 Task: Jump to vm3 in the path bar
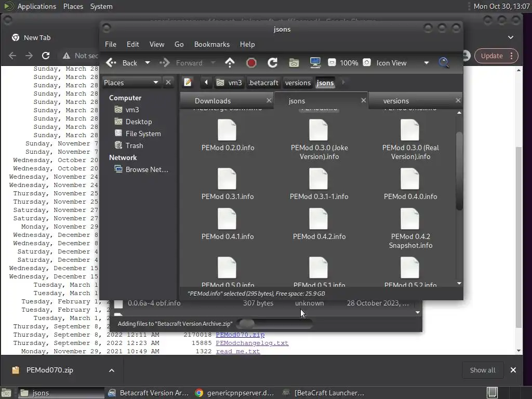tap(229, 83)
